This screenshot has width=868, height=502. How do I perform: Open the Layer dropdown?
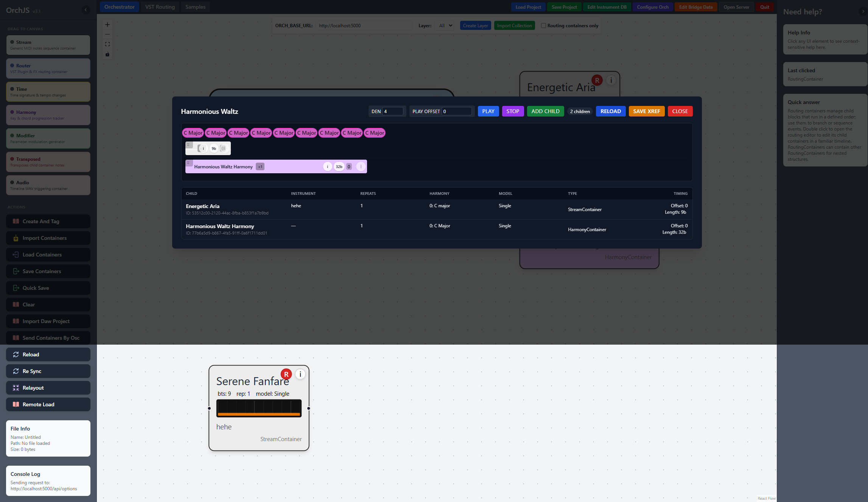(x=444, y=26)
